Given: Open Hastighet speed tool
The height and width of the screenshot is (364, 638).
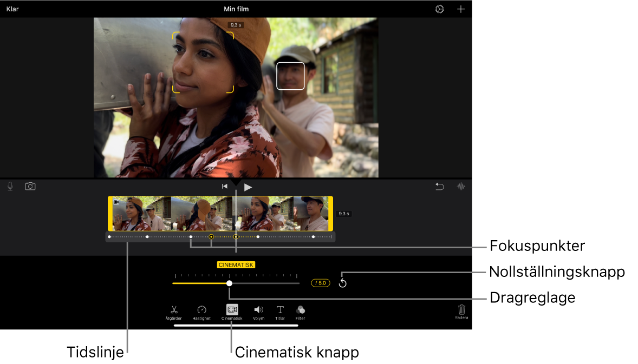Looking at the screenshot, I should click(201, 313).
